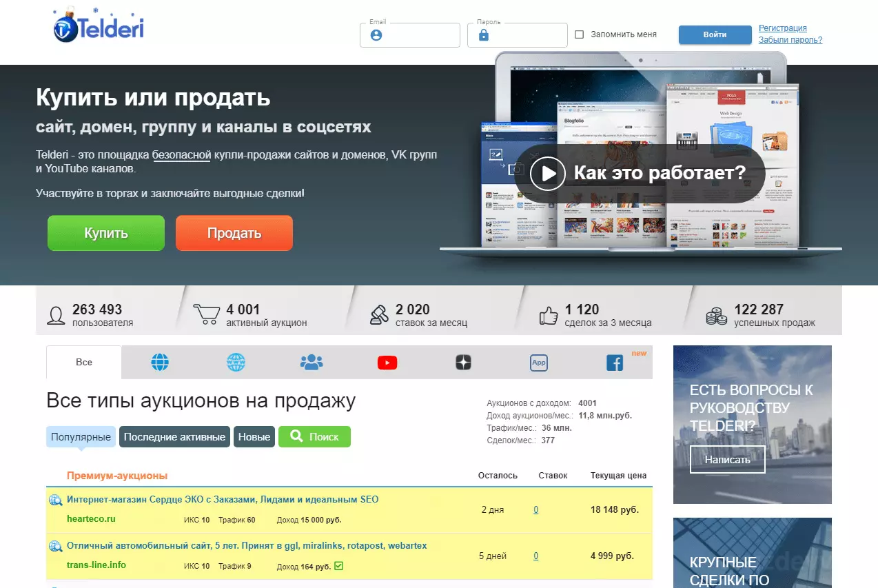This screenshot has height=588, width=878.
Task: Open the App tab icon
Action: pos(538,363)
